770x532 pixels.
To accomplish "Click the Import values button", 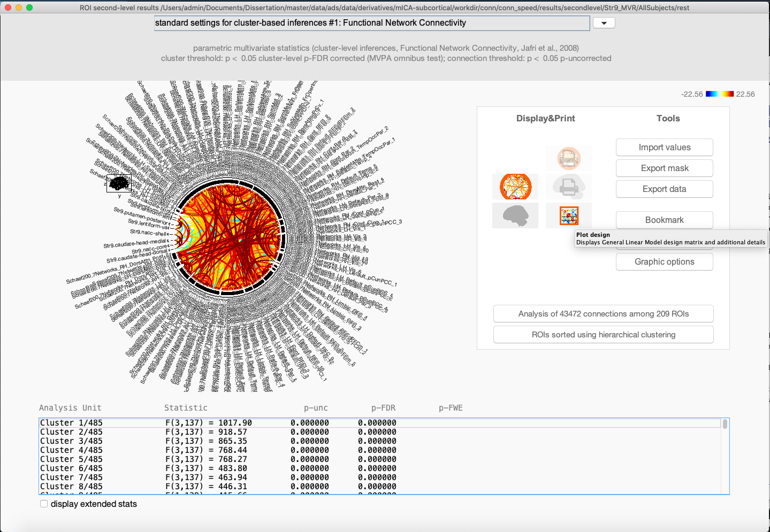I will point(664,148).
